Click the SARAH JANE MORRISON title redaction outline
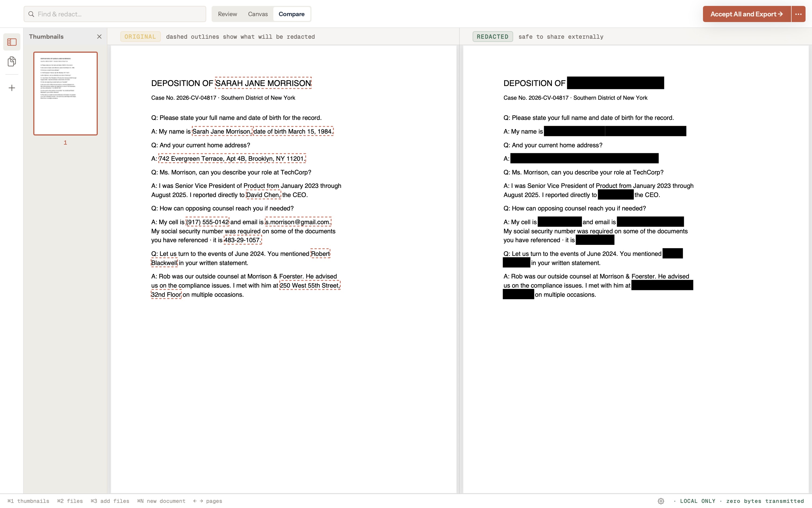Image resolution: width=812 pixels, height=508 pixels. tap(263, 83)
